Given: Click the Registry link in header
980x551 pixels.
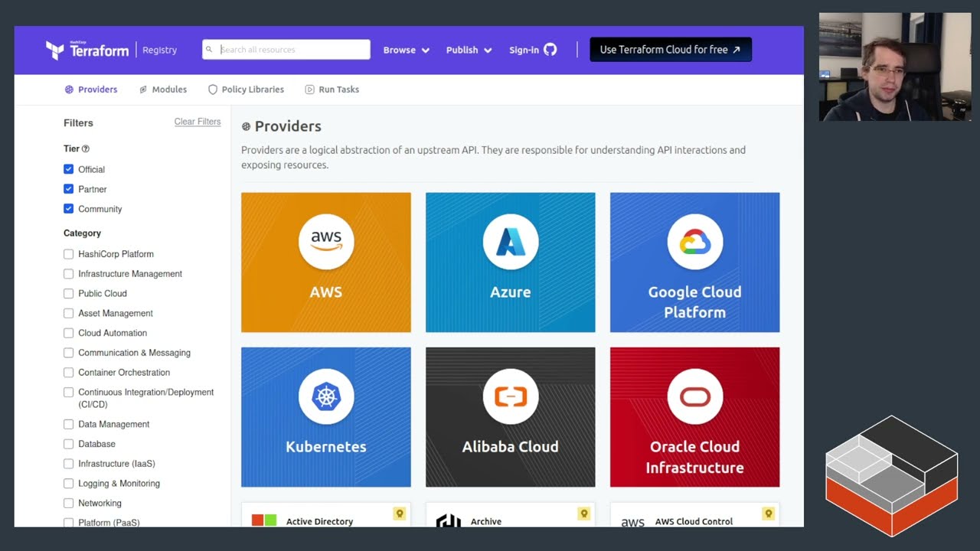Looking at the screenshot, I should click(159, 50).
